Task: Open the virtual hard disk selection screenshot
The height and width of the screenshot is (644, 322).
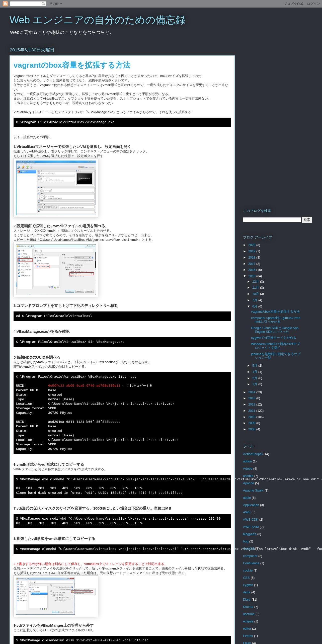Action: click(x=56, y=596)
